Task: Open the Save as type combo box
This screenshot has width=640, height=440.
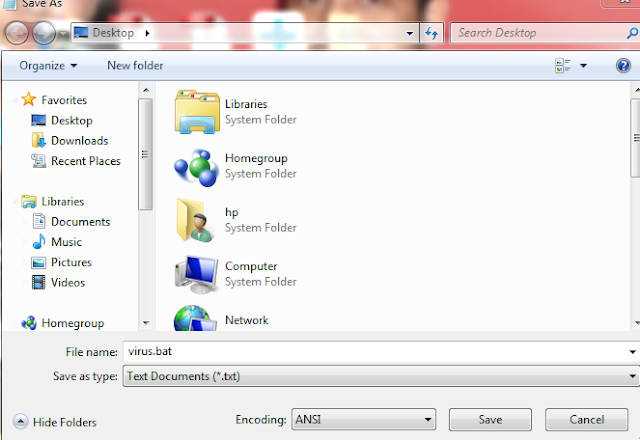Action: [x=381, y=376]
